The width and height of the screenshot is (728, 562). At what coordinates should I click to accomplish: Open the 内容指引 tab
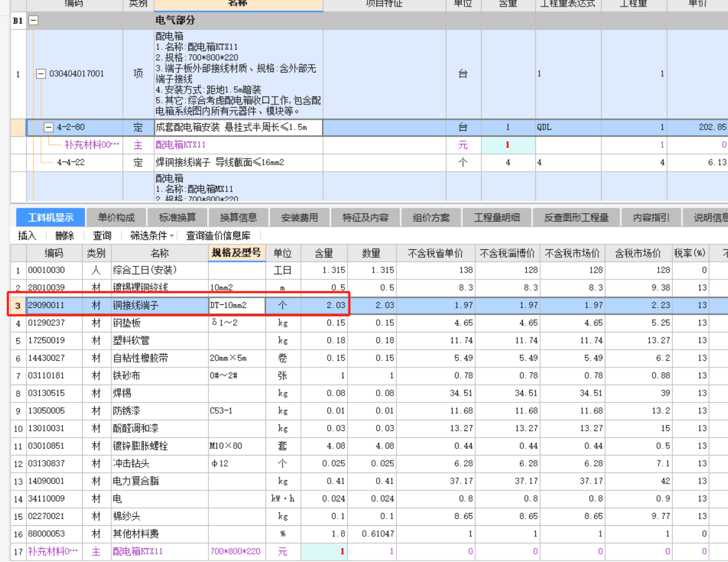(x=651, y=217)
